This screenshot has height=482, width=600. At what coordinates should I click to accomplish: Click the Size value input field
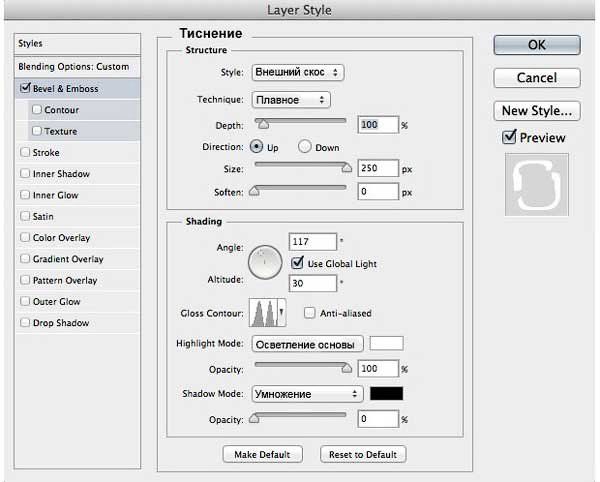tap(377, 168)
